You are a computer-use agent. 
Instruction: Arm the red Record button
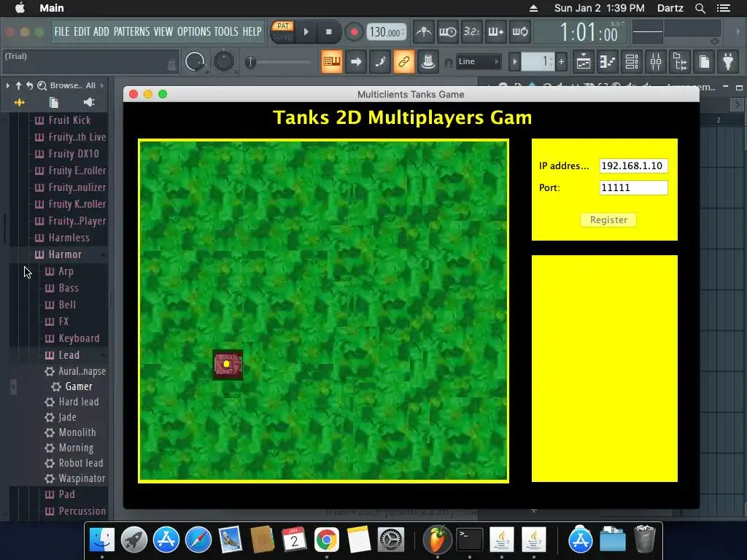pyautogui.click(x=354, y=32)
